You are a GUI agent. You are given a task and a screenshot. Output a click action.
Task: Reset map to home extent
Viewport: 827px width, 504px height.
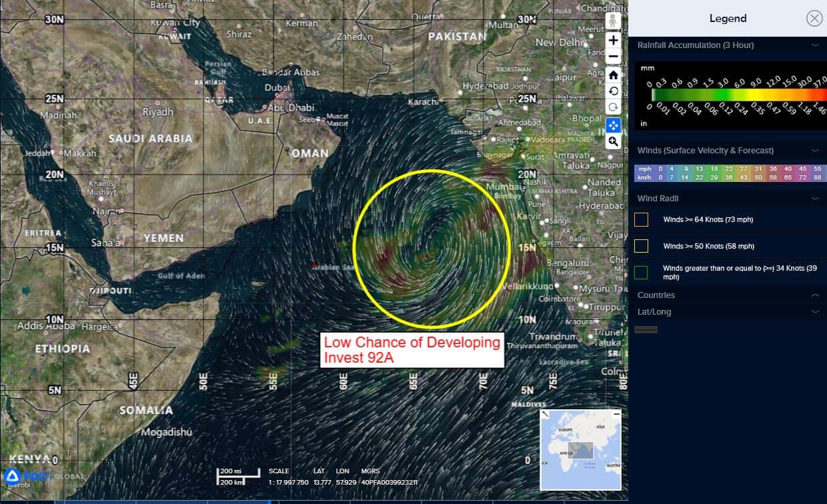pyautogui.click(x=614, y=75)
